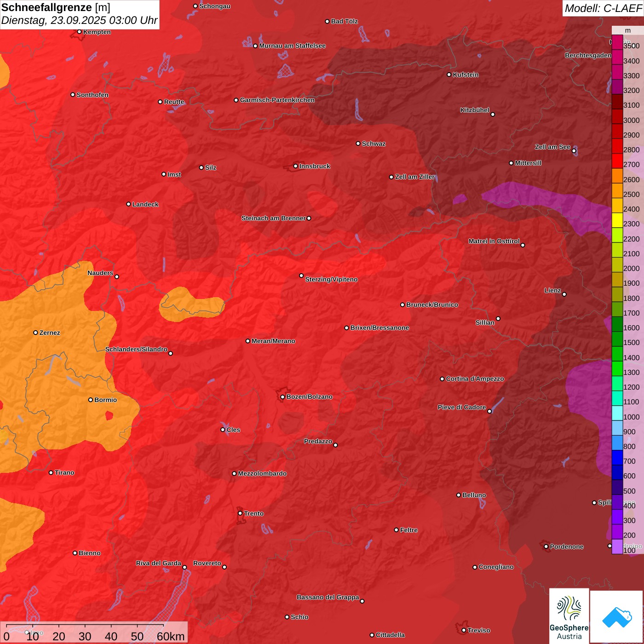Click the legend value '100'
Viewport: 644px width, 644px height.
pos(629,550)
